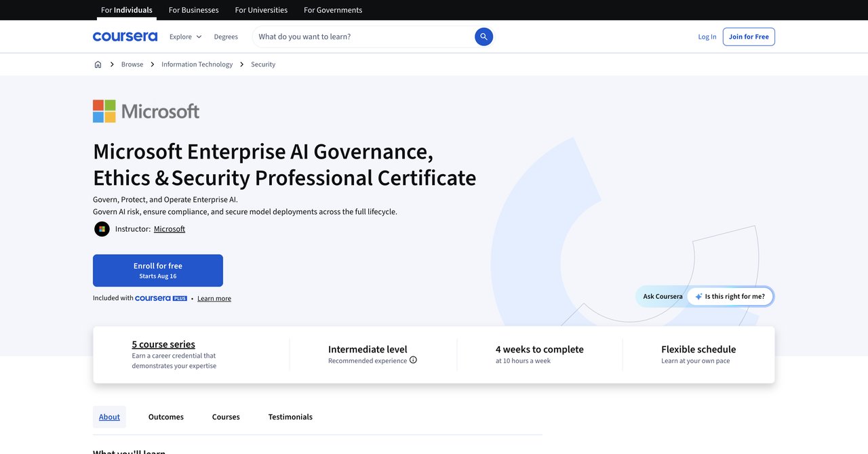Click the sparkle icon in 'Is this right for me?'
The width and height of the screenshot is (868, 454).
[x=698, y=297]
